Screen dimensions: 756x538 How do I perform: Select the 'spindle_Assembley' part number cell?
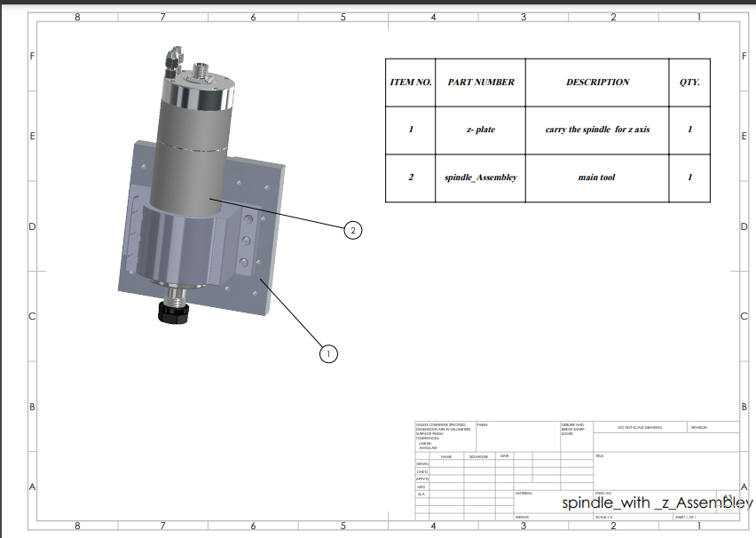[481, 178]
